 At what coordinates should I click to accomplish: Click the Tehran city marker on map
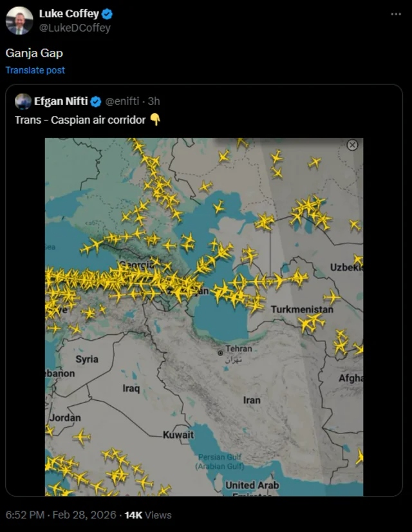(220, 352)
